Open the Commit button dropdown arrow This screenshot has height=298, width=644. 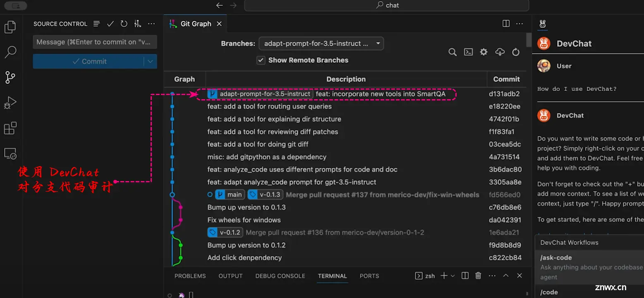click(x=150, y=61)
